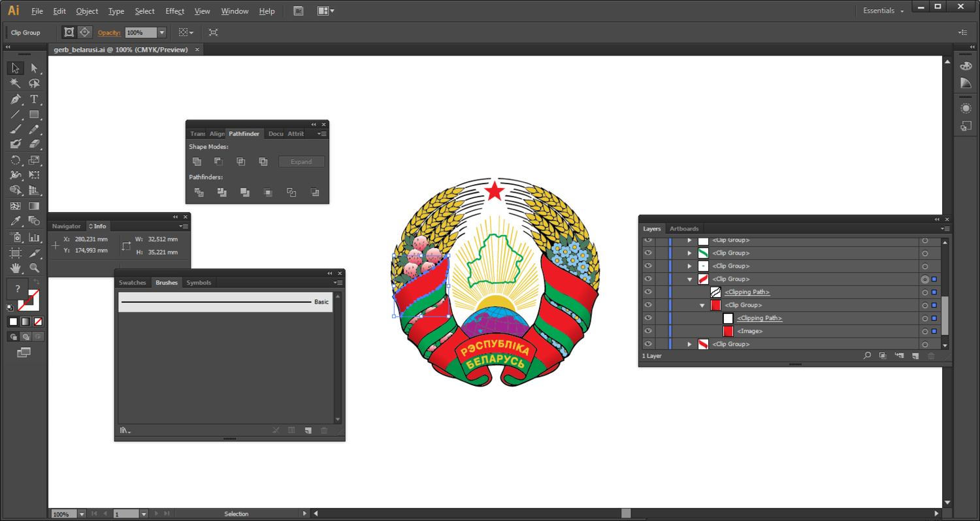Switch to the Artboards tab
Viewport: 980px width, 521px height.
[684, 229]
